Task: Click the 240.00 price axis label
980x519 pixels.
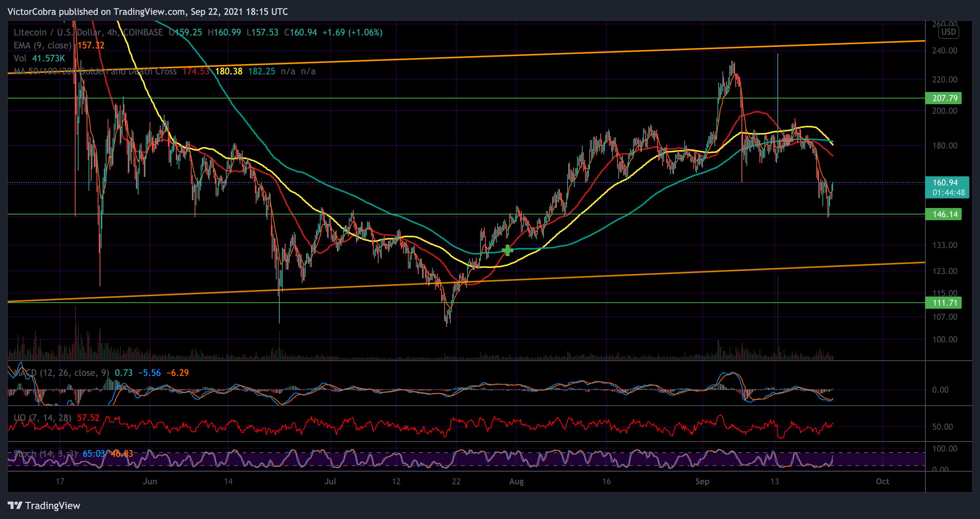Action: coord(945,51)
